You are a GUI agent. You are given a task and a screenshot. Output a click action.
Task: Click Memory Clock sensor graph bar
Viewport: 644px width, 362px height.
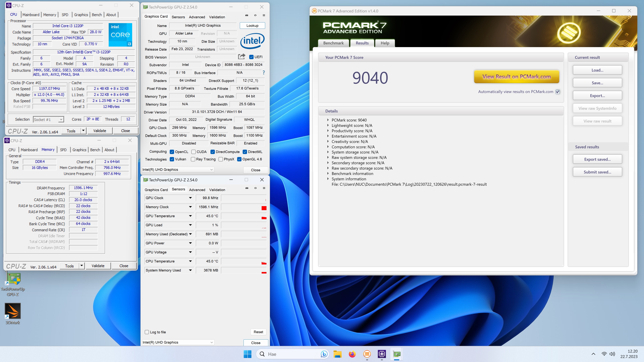point(244,207)
